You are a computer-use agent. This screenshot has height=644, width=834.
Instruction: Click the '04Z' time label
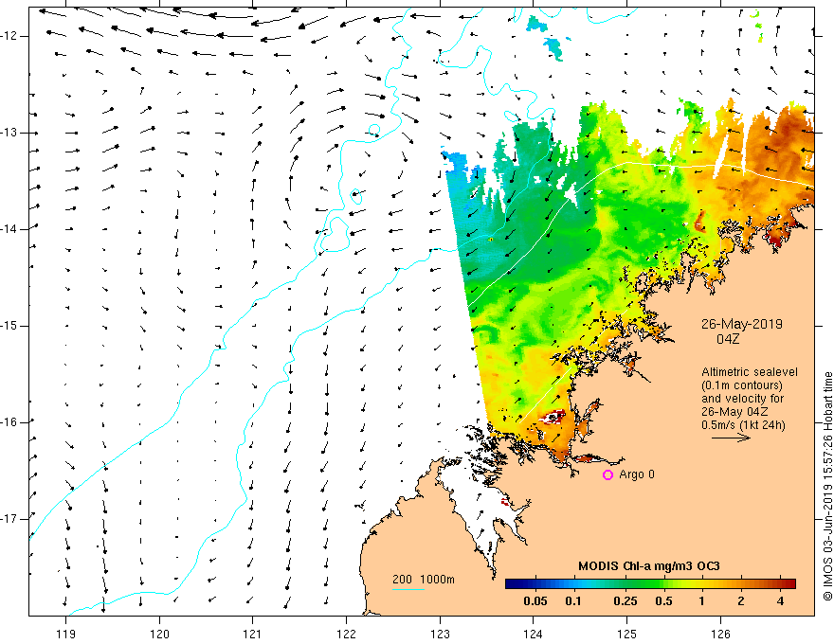(728, 338)
